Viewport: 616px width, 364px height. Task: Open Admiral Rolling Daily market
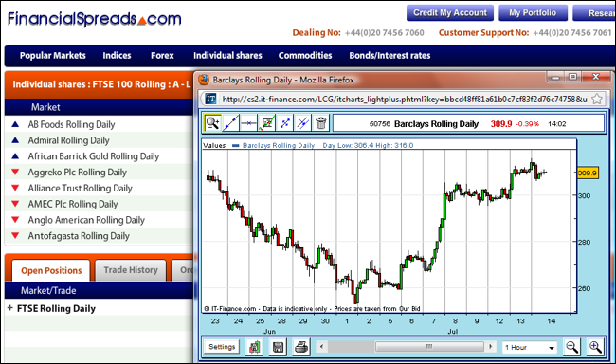[x=68, y=140]
